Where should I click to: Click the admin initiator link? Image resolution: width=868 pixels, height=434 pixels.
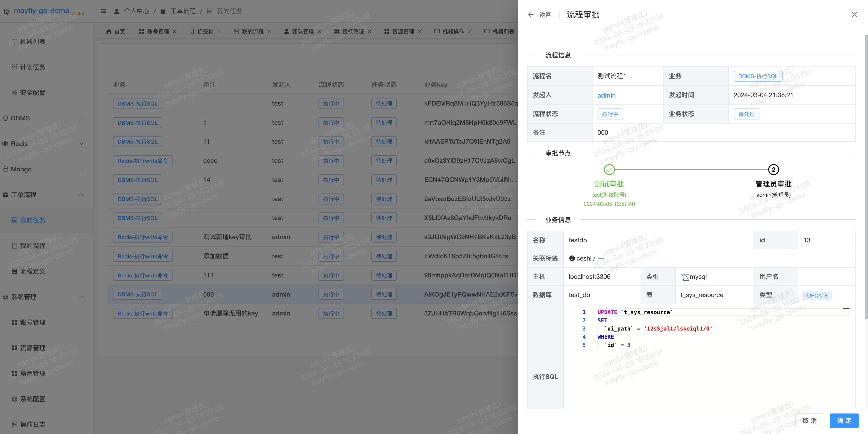[x=606, y=95]
